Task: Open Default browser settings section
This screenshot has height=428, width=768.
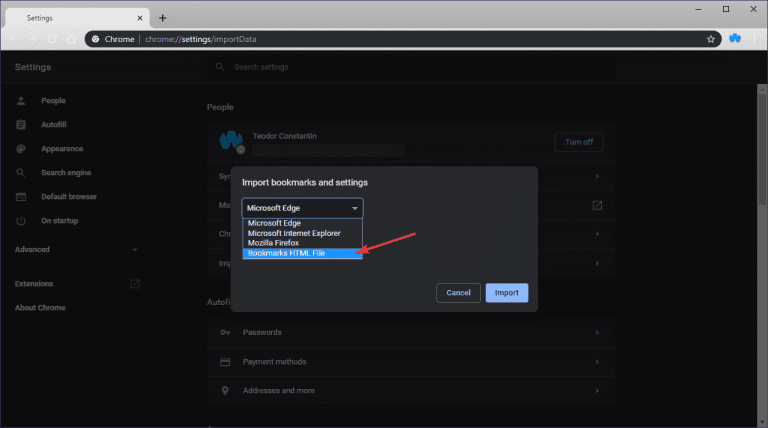Action: [x=68, y=196]
